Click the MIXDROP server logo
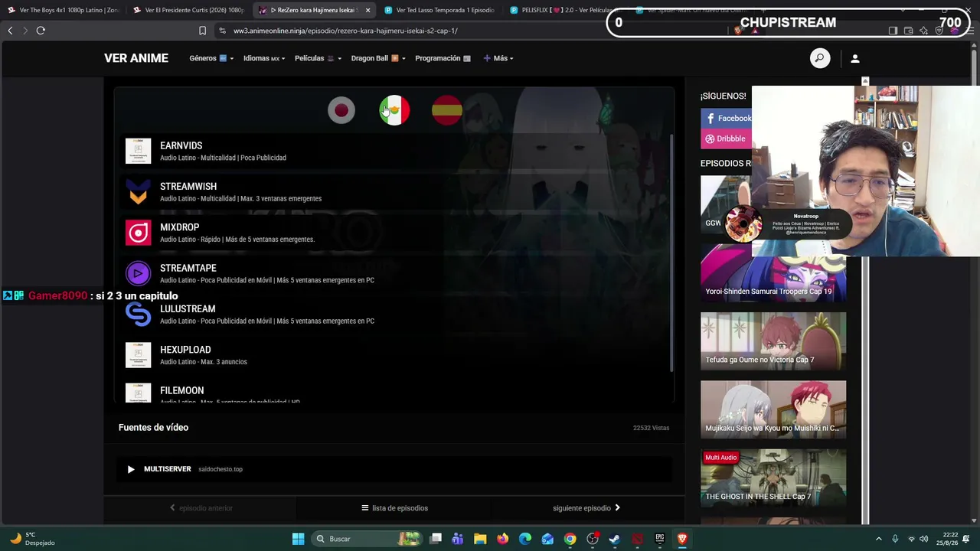The width and height of the screenshot is (980, 551). (x=138, y=233)
